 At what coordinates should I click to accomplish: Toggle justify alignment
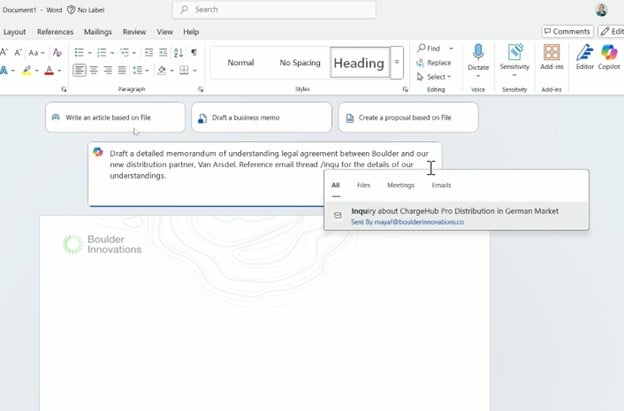pos(122,70)
